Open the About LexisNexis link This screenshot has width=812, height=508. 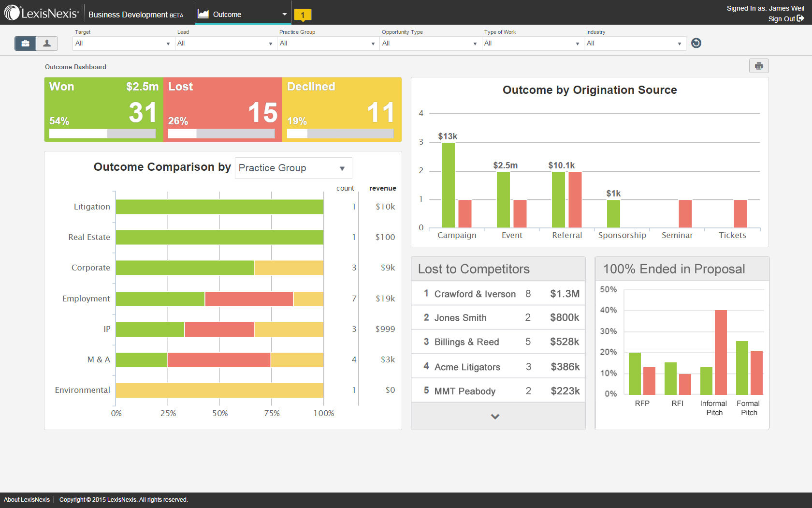(27, 500)
